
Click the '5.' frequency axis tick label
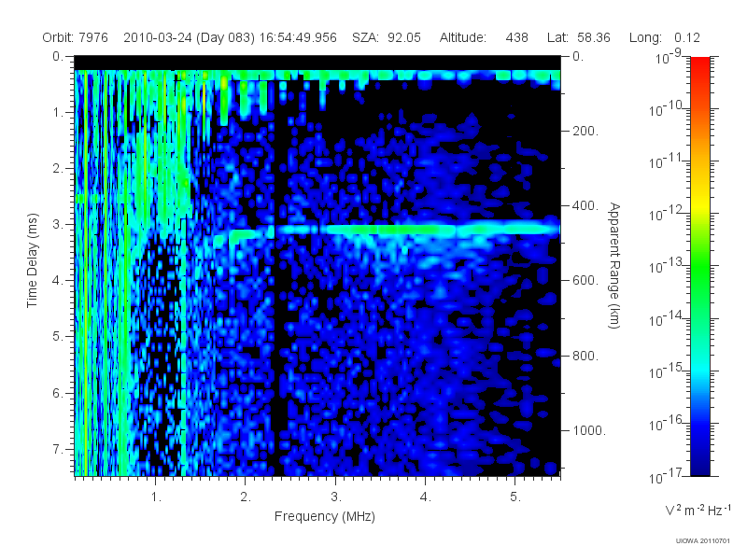tap(515, 497)
